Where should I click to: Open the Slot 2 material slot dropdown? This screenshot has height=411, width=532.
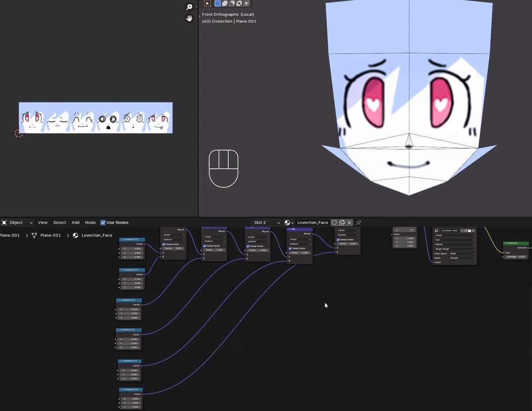266,222
